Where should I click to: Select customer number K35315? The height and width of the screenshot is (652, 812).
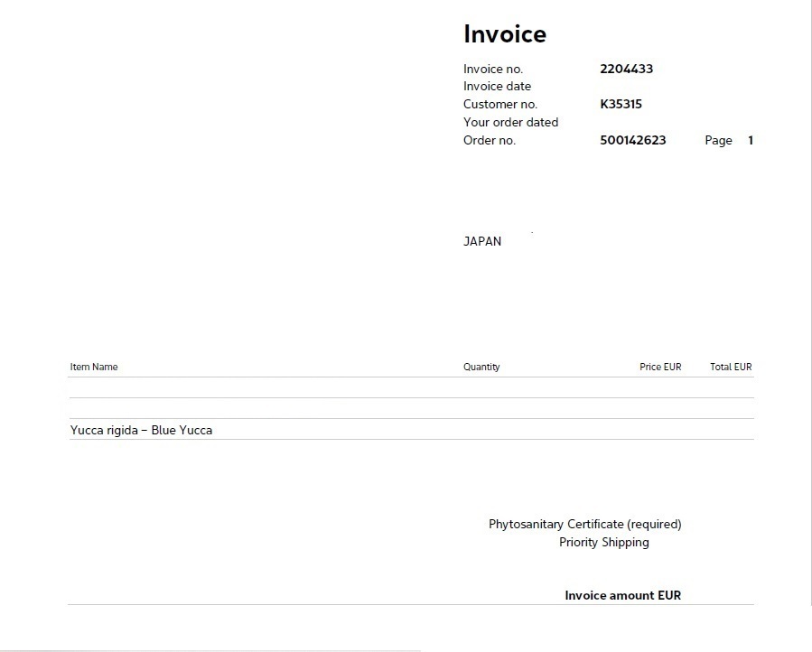[x=621, y=104]
